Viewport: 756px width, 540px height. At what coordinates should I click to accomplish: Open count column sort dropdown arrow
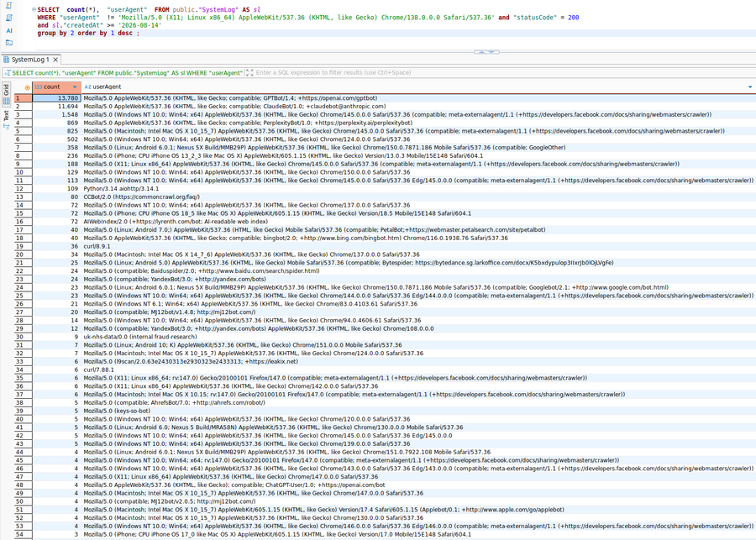click(75, 87)
